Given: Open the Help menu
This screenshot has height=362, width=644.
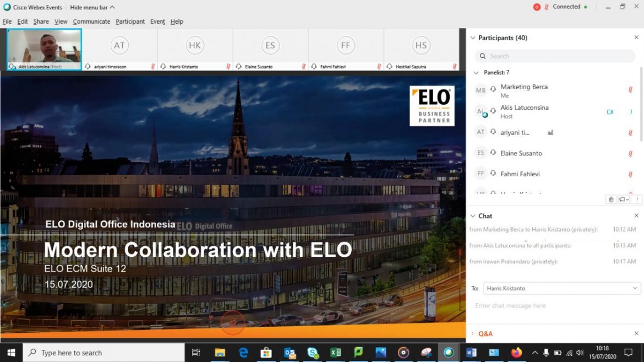Looking at the screenshot, I should click(177, 21).
